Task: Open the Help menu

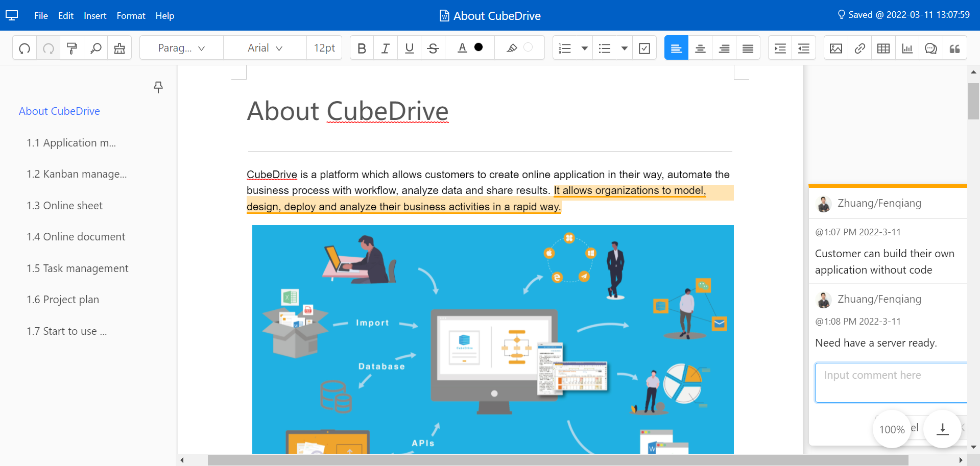Action: tap(165, 16)
